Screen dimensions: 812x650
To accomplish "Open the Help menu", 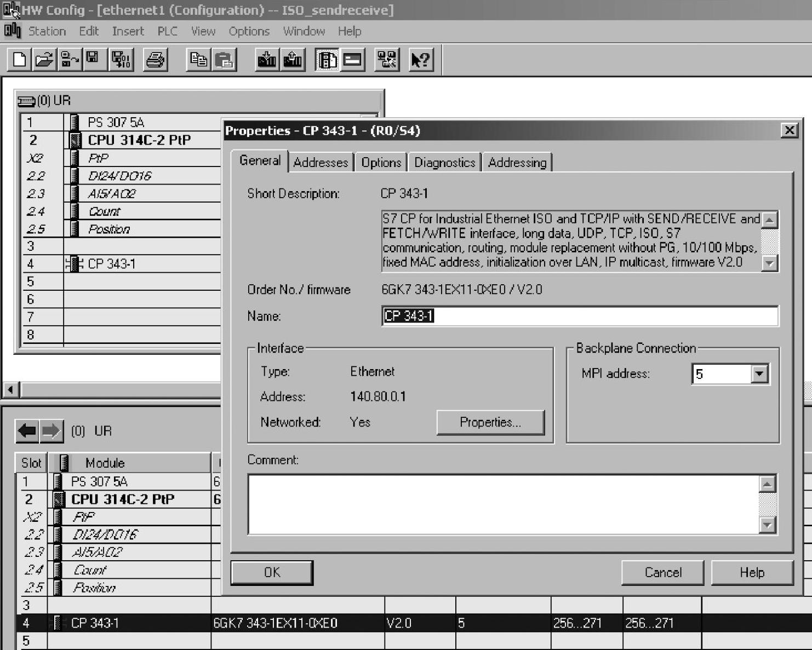I will (x=349, y=31).
